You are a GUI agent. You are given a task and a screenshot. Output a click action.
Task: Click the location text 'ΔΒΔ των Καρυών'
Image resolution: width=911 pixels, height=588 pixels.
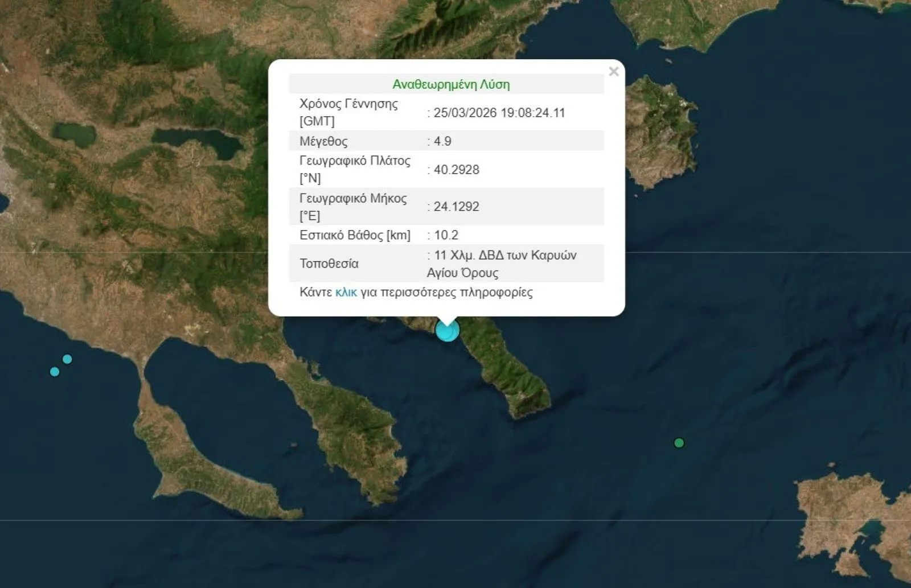point(527,255)
